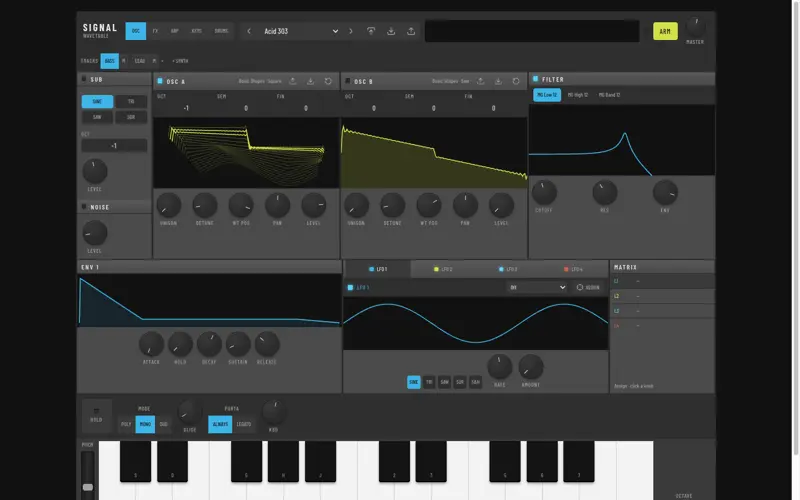
Task: Click OSC B wavetable download icon
Action: tap(498, 81)
